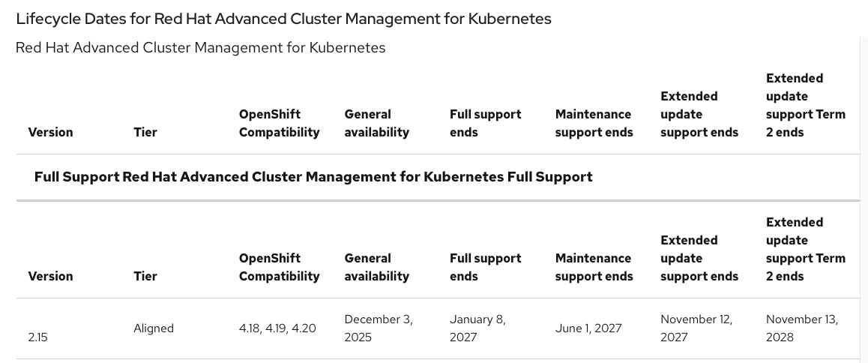Select the first Extended update support Term 2 header
Viewport: 868px width, 363px height.
pyautogui.click(x=805, y=105)
